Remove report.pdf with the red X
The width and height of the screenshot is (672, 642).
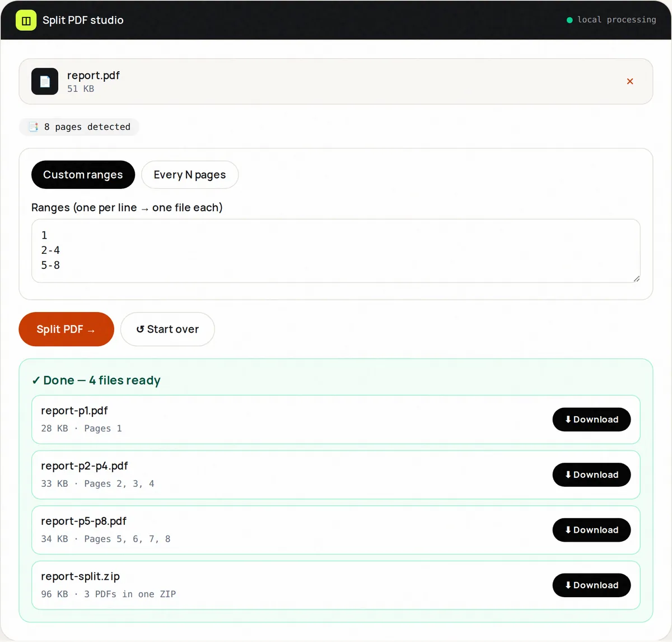[x=630, y=81]
